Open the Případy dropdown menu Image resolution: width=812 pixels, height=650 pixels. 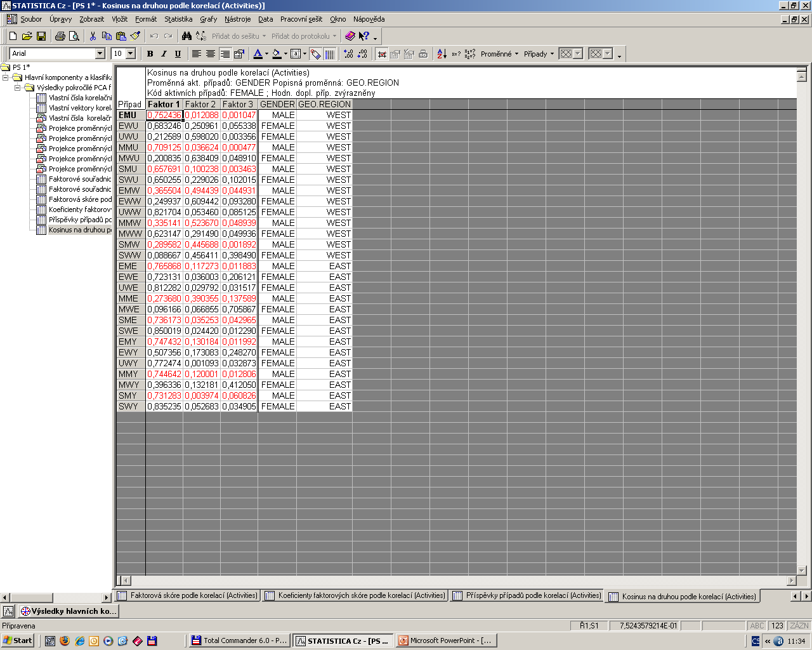pyautogui.click(x=539, y=54)
